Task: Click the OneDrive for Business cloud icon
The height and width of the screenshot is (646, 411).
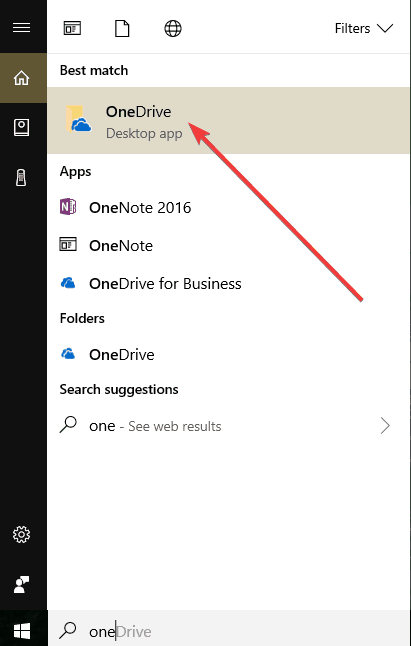Action: [68, 283]
